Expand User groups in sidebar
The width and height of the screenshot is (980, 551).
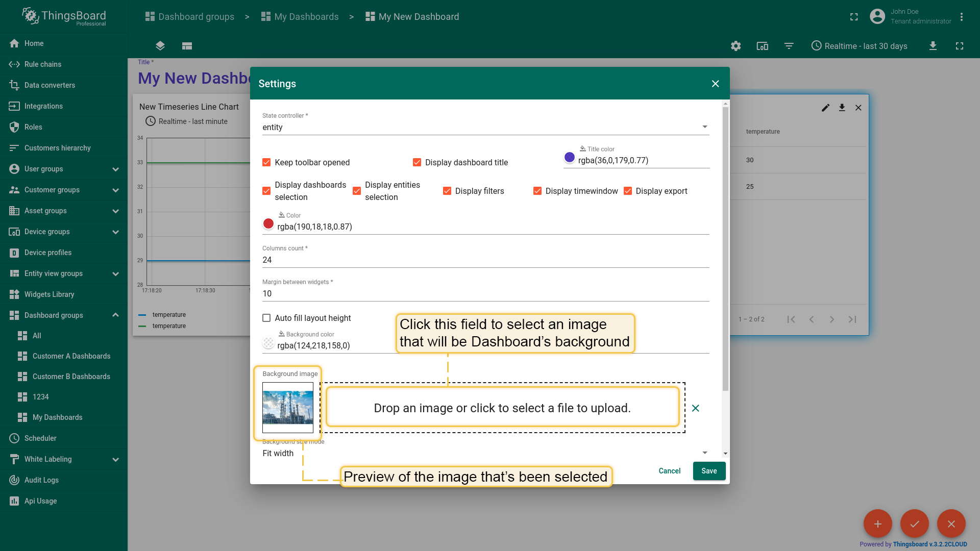(x=115, y=169)
